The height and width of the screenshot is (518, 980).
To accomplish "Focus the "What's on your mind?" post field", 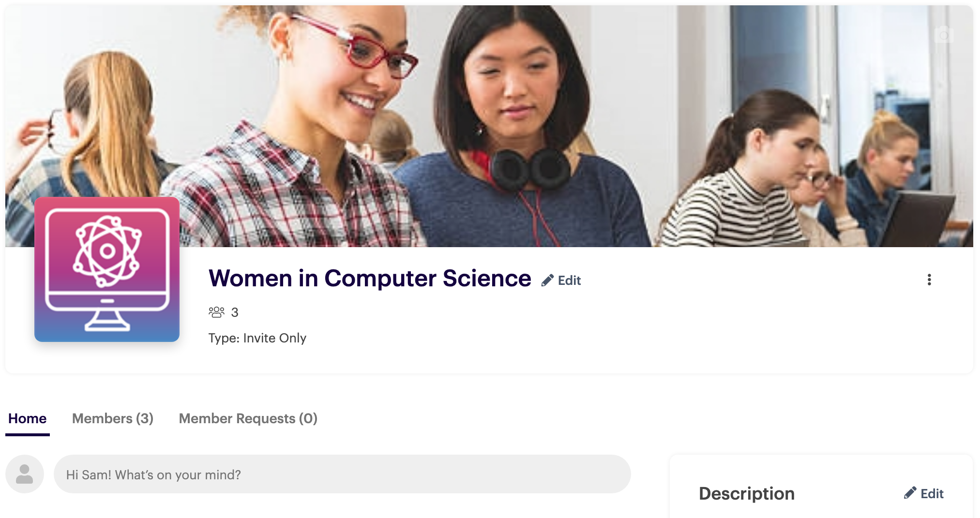I will (342, 474).
